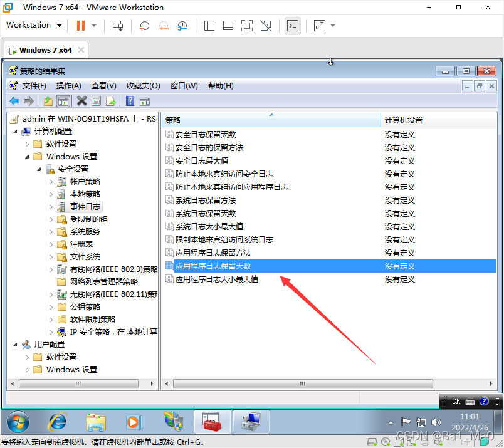Open Windows Explorer from taskbar
504x448 pixels.
pyautogui.click(x=96, y=422)
